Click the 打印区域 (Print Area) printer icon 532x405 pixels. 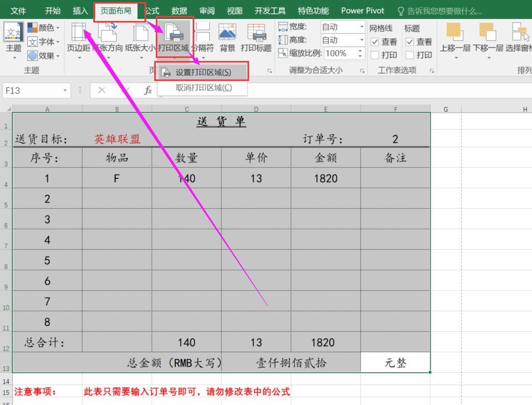174,33
